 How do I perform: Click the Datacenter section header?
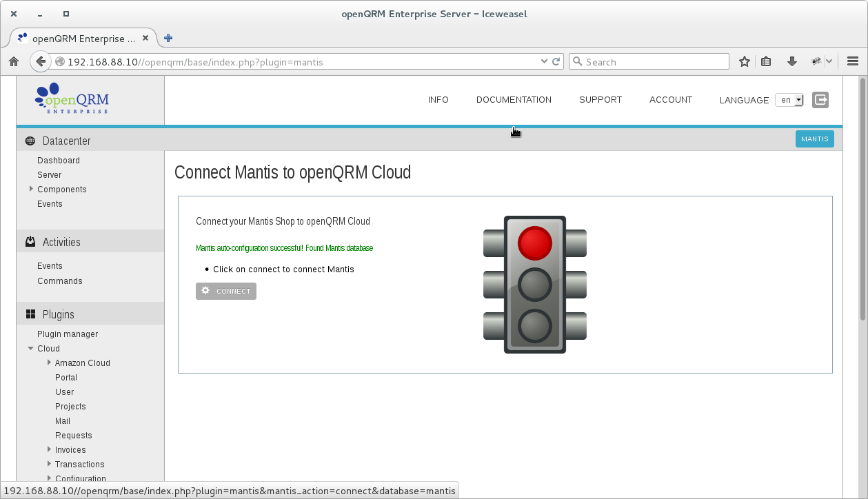[x=90, y=141]
